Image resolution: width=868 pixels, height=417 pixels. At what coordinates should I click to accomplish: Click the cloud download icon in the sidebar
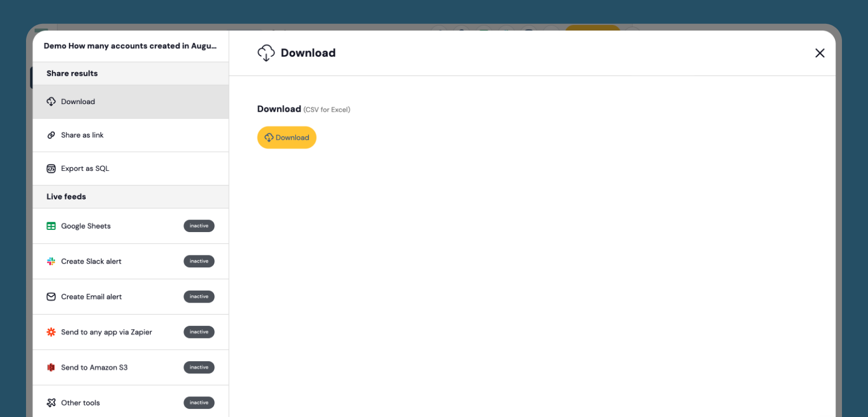(x=51, y=101)
